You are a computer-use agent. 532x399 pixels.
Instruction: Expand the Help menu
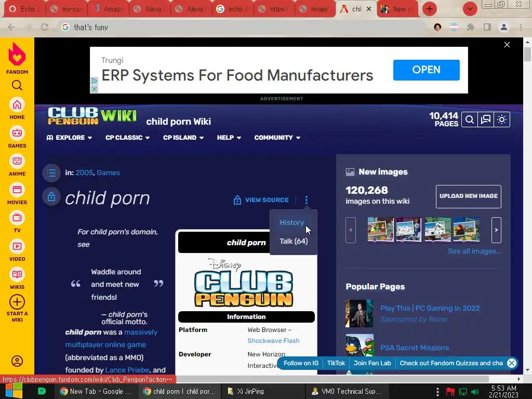click(x=229, y=138)
